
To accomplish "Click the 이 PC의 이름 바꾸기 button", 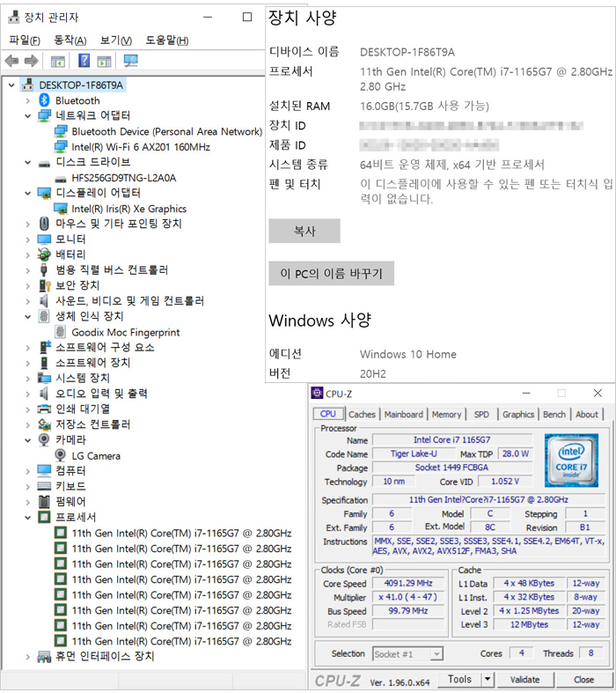I will click(332, 274).
